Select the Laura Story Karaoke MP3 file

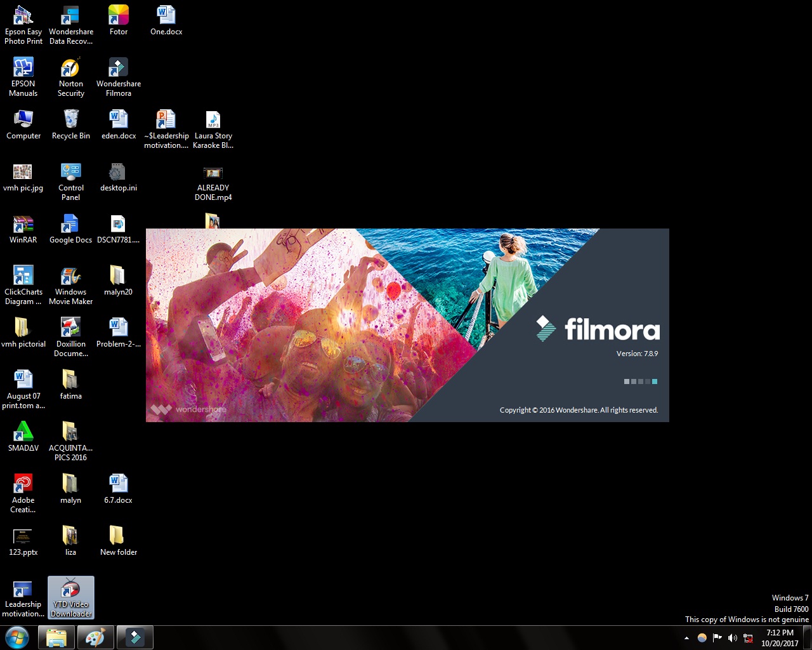click(213, 129)
